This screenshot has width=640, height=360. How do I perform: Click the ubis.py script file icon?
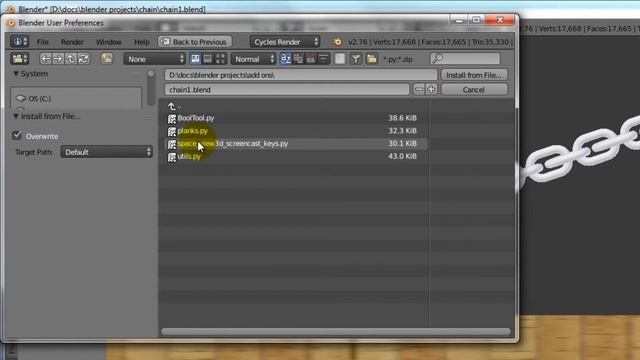(172, 157)
